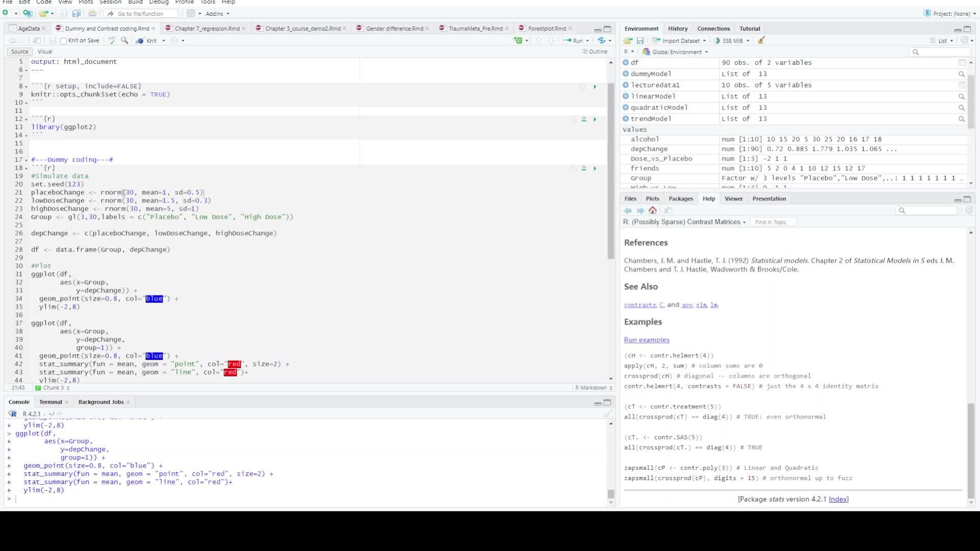Run the setup chunk's green arrow
This screenshot has height=551, width=980.
[x=595, y=87]
